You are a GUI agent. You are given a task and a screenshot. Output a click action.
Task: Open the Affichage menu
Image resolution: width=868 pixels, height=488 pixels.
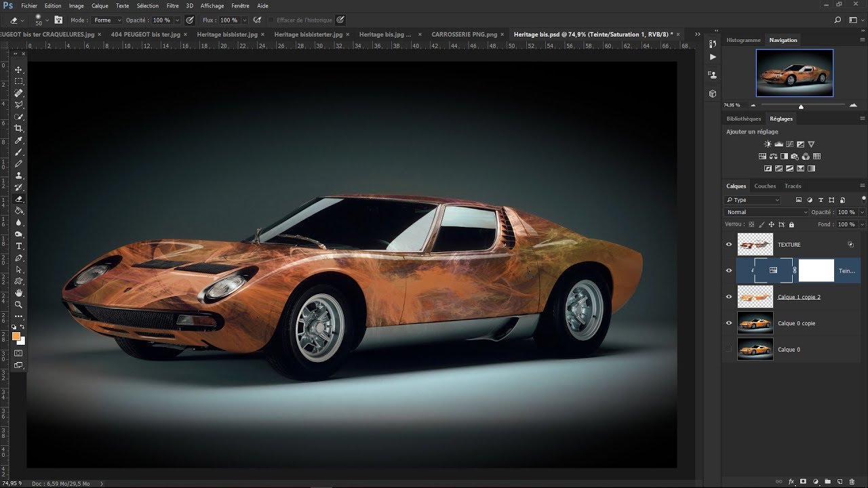(x=212, y=5)
